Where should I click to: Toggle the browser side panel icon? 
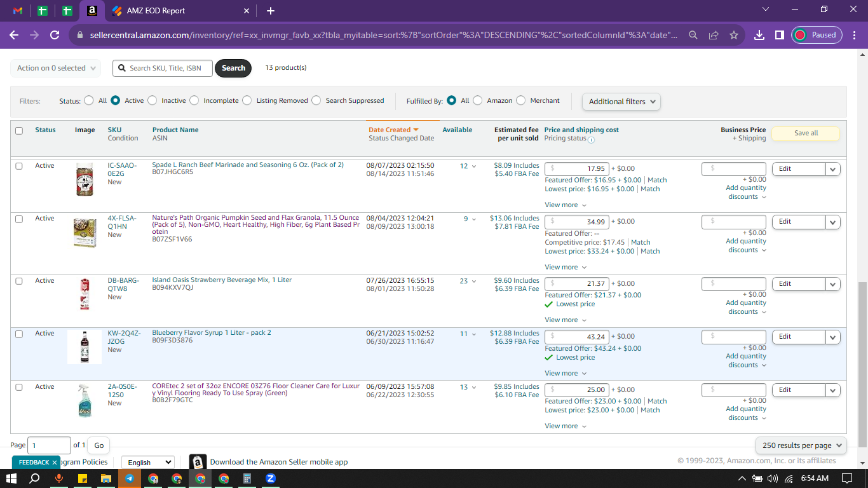tap(779, 36)
